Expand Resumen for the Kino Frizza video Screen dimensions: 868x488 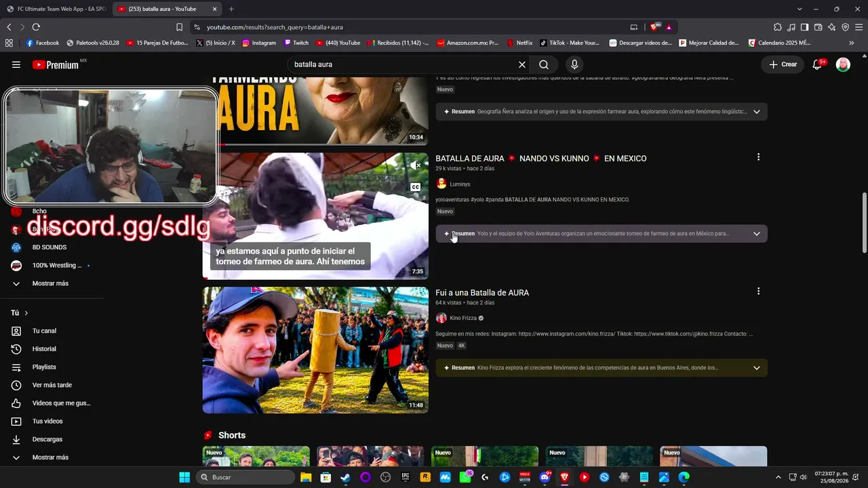(601, 367)
